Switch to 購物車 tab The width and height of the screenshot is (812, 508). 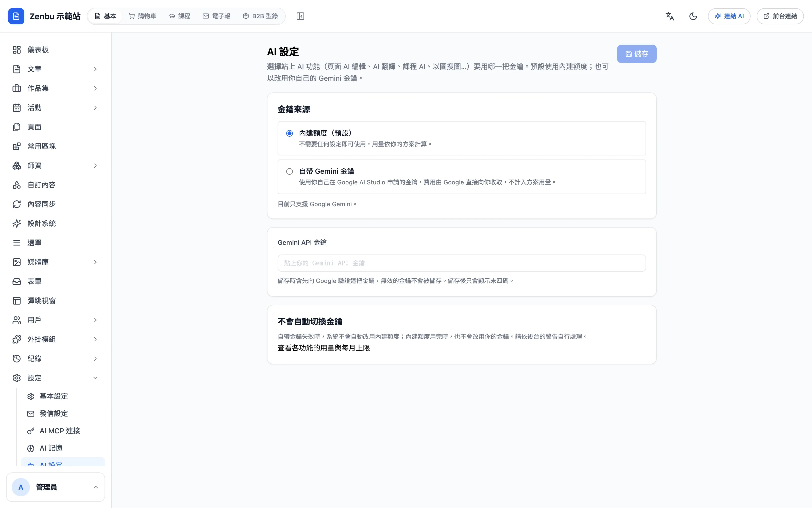[x=142, y=16]
